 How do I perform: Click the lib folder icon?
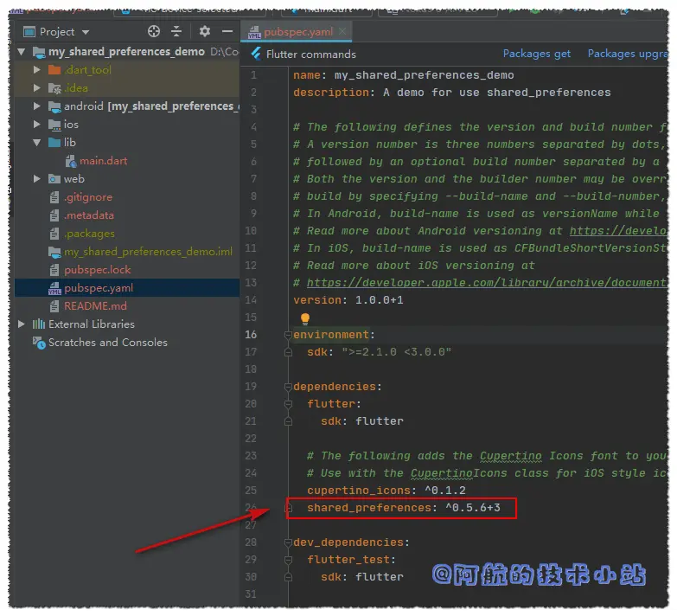click(x=54, y=142)
